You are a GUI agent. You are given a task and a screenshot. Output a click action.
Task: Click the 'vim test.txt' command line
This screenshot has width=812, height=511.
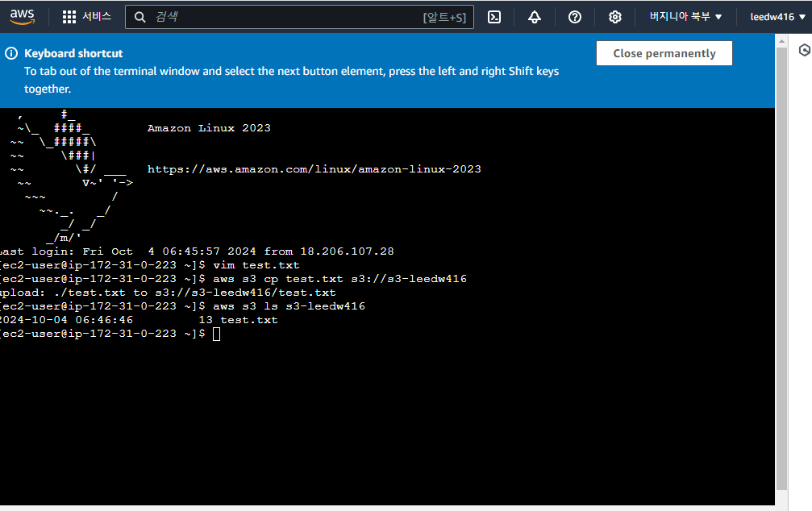tap(150, 265)
